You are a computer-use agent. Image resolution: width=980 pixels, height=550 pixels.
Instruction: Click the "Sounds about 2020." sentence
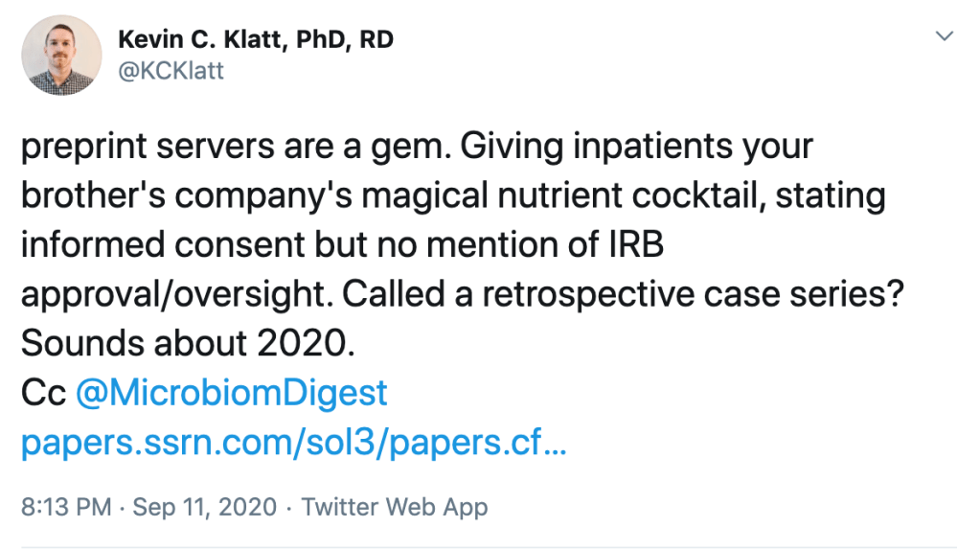(188, 343)
